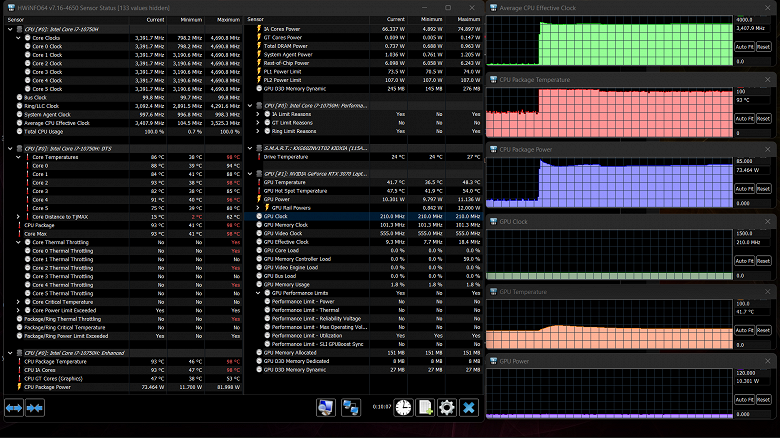This screenshot has height=438, width=780.
Task: Click the chip icon of CPU [#0] i7-10750H header
Action: [19, 29]
